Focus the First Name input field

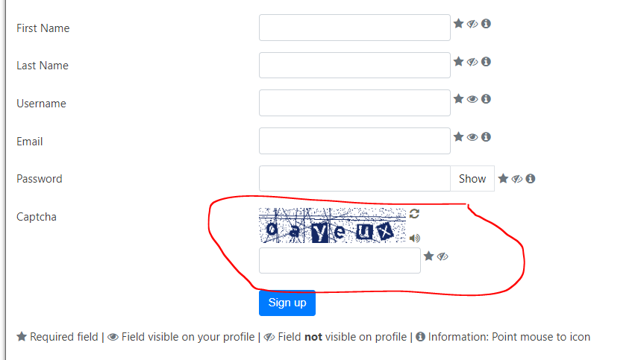click(354, 28)
